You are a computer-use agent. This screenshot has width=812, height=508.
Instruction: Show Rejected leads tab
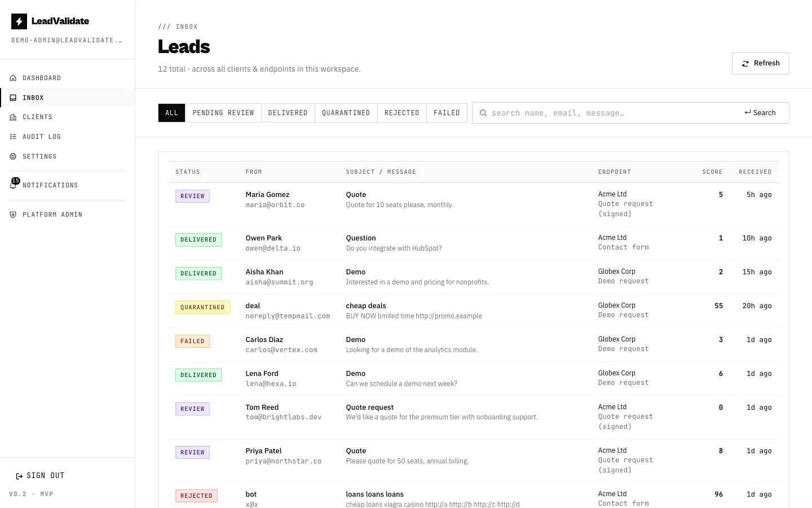402,113
